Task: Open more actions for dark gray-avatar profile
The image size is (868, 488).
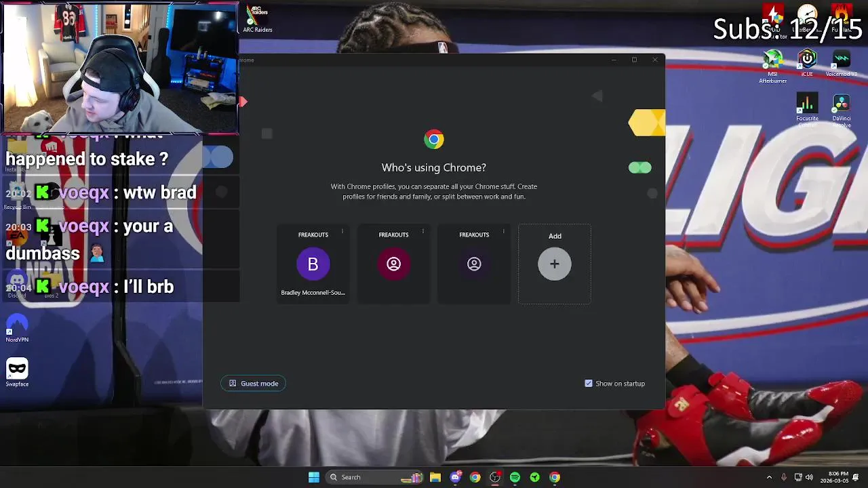Action: click(x=504, y=232)
